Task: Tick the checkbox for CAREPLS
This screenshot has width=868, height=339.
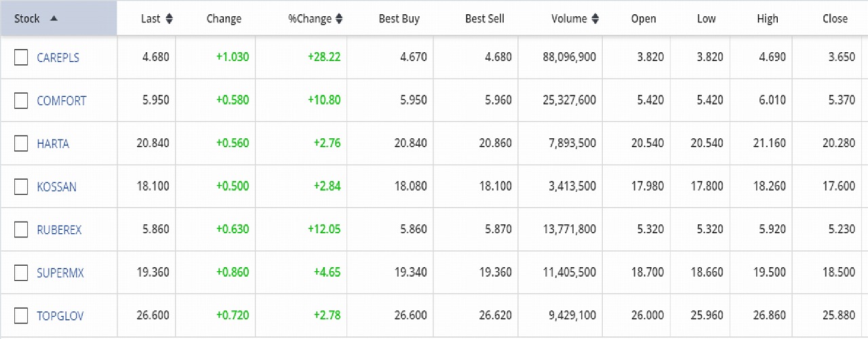Action: pyautogui.click(x=21, y=58)
